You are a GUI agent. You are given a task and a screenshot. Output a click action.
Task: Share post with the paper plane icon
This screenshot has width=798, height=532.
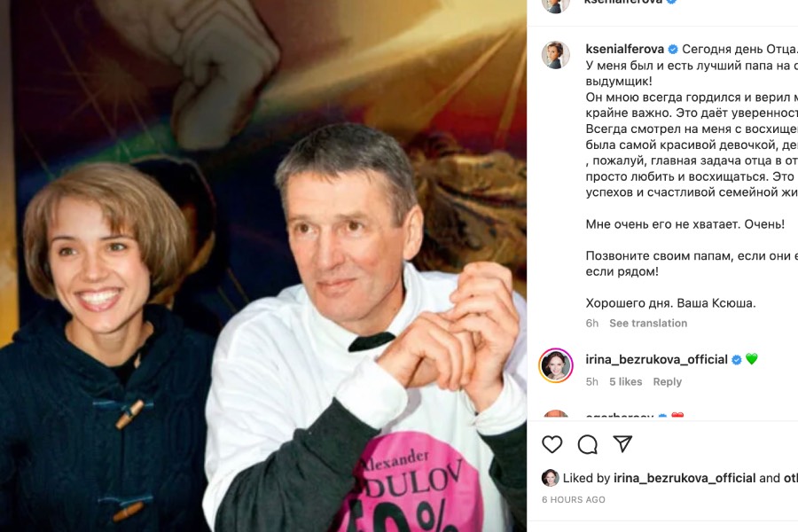coord(622,444)
